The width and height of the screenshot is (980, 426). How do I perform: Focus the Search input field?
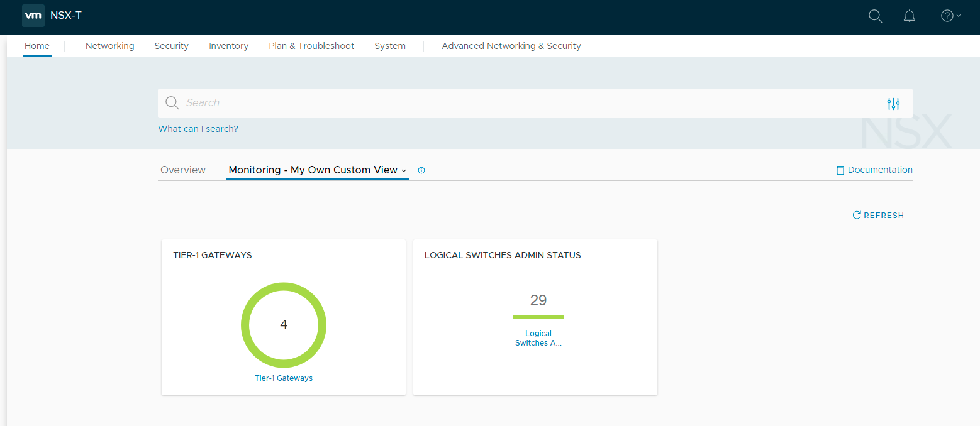click(535, 103)
